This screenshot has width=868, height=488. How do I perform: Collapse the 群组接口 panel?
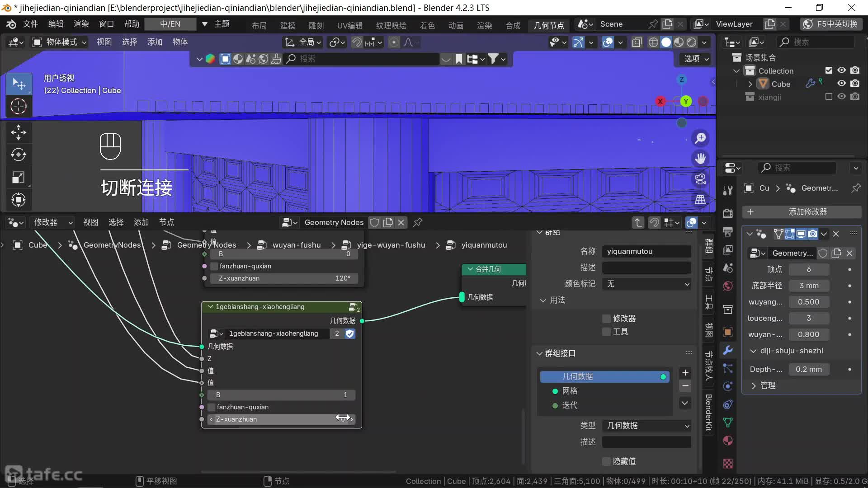(539, 353)
